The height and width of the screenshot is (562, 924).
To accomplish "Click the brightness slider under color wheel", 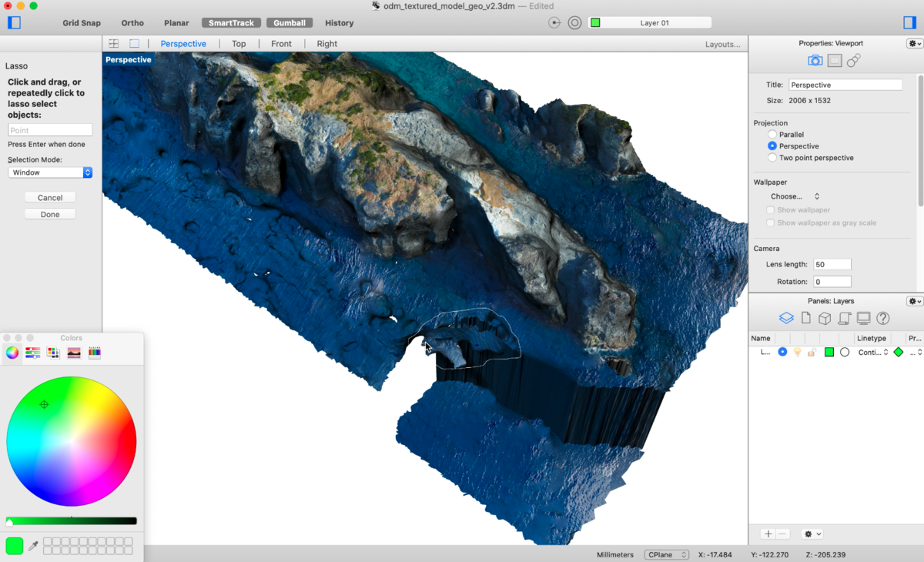I will (71, 521).
